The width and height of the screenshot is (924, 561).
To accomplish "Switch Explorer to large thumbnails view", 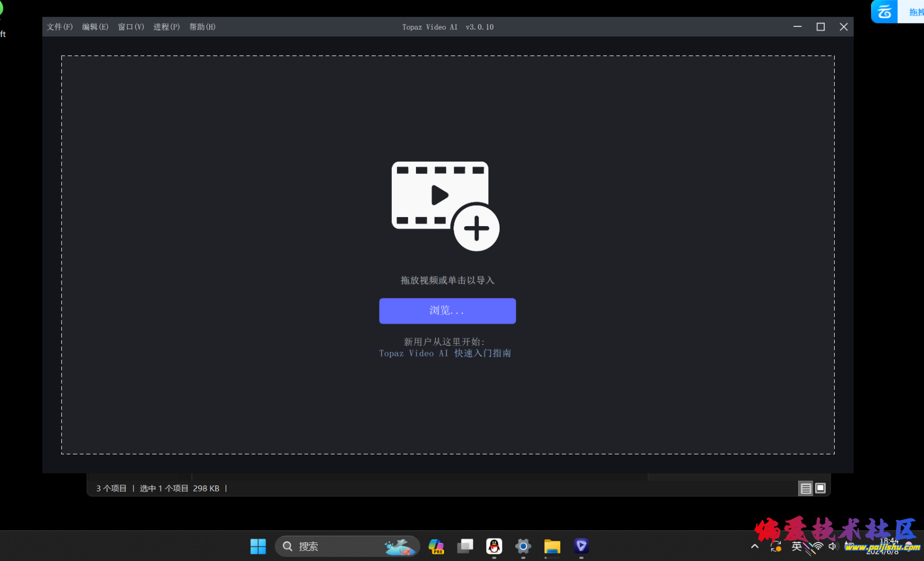I will coord(820,489).
